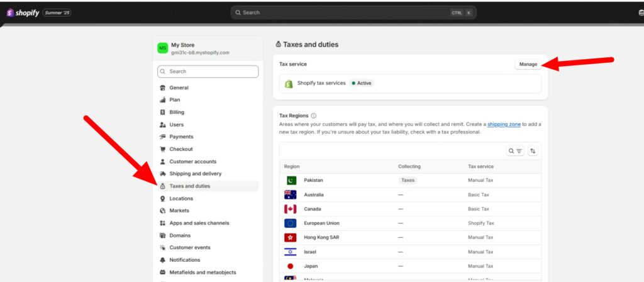Click the Locations pin icon

tap(162, 198)
